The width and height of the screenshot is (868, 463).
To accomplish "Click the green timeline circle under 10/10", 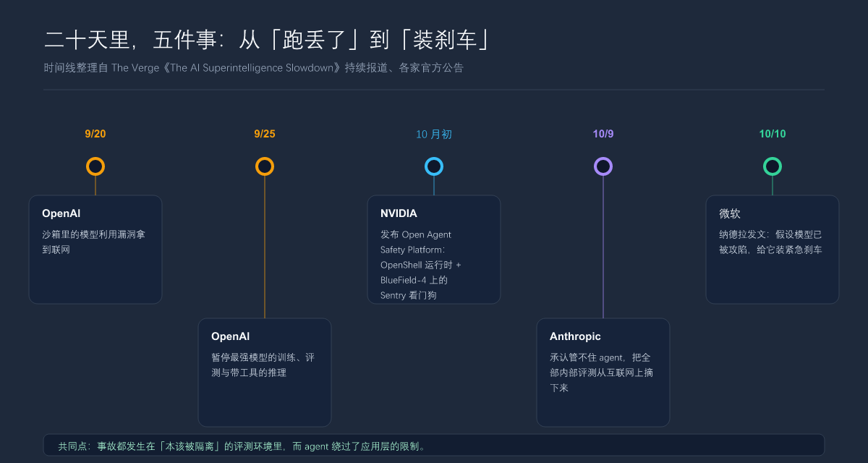I will click(773, 166).
